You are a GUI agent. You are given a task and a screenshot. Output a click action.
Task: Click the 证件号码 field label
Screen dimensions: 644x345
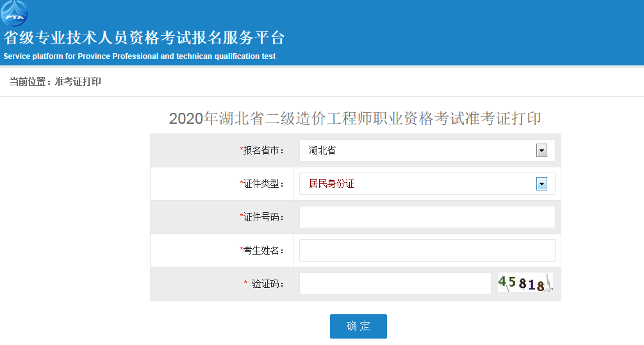click(262, 217)
